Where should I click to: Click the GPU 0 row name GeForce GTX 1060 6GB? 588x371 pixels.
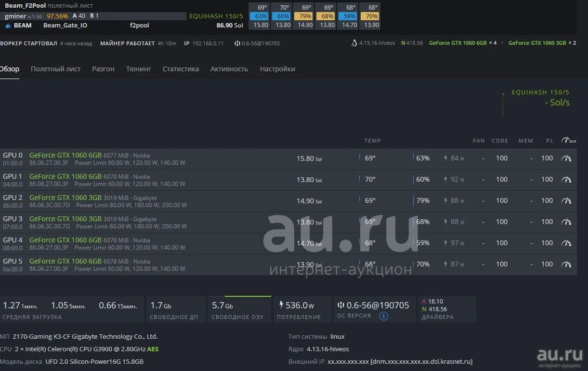(x=65, y=155)
